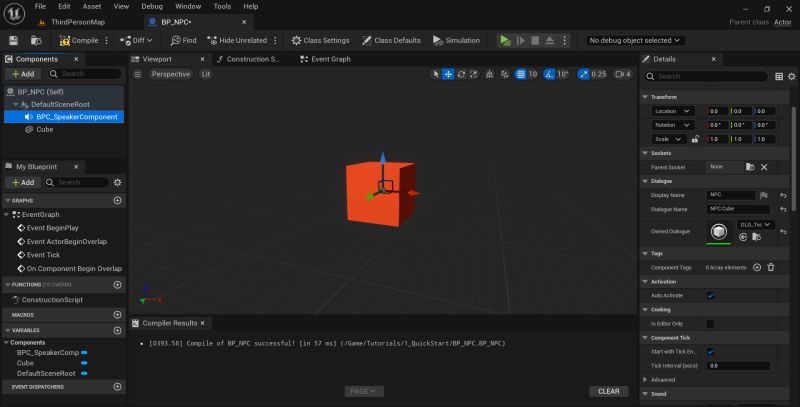800x407 pixels.
Task: Collapse the Dialogue section in Details
Action: point(645,181)
